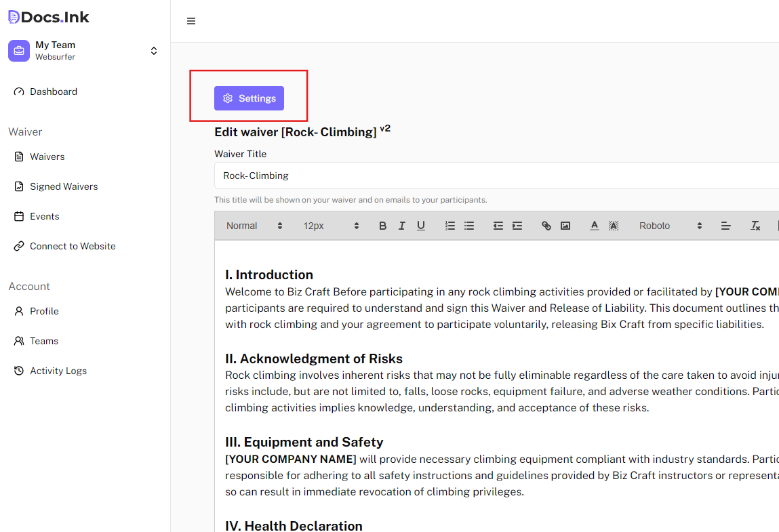Increase the paragraph indent
Screen dimensions: 779x532
tap(517, 226)
